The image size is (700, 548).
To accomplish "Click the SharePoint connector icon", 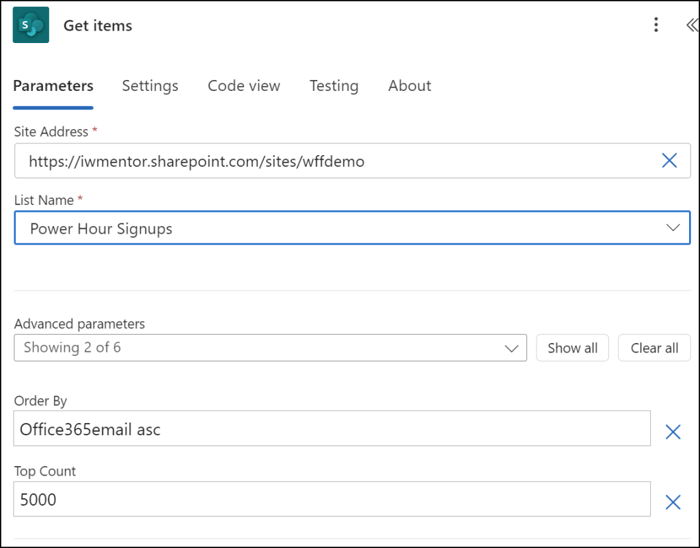I will point(31,25).
